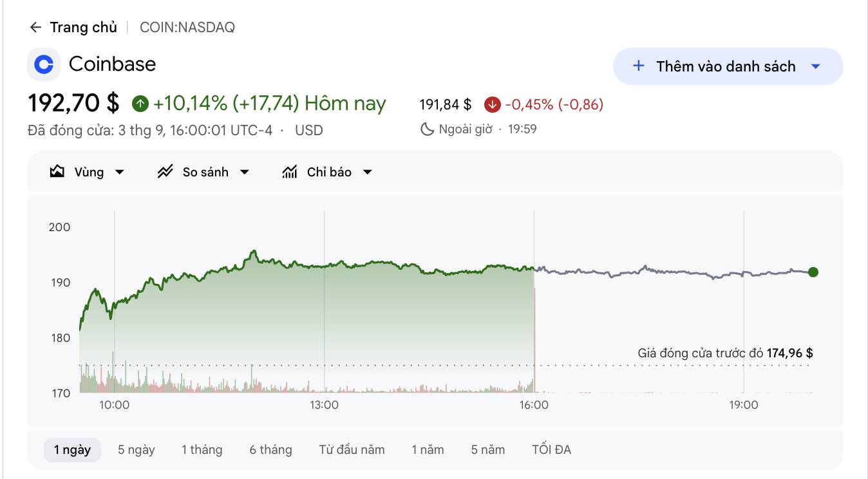Open the Chỉ báo dropdown
Viewport: 868px width, 479px height.
point(327,172)
